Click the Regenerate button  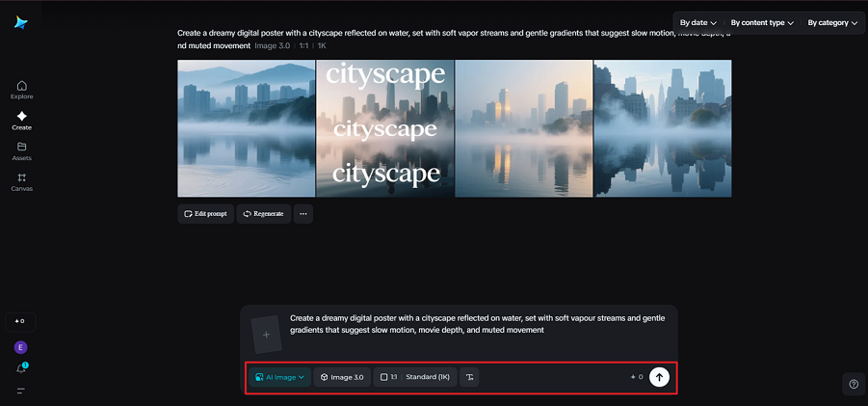click(263, 213)
